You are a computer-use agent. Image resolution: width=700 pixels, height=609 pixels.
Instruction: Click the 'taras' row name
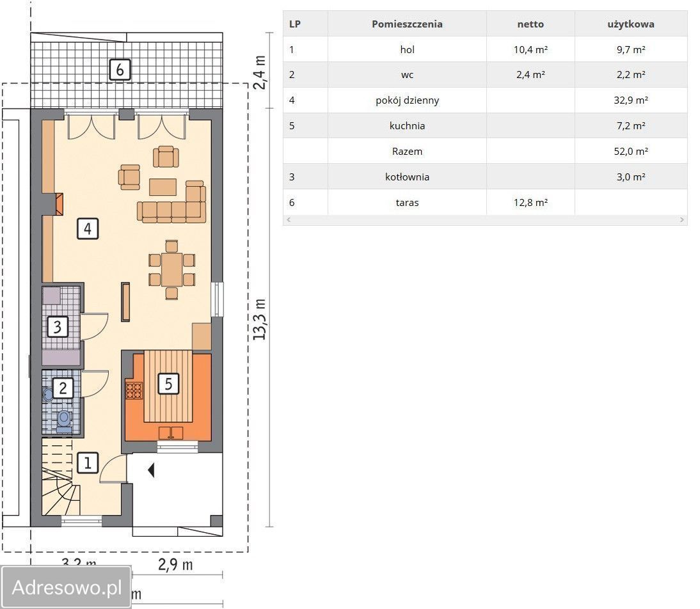pyautogui.click(x=407, y=203)
